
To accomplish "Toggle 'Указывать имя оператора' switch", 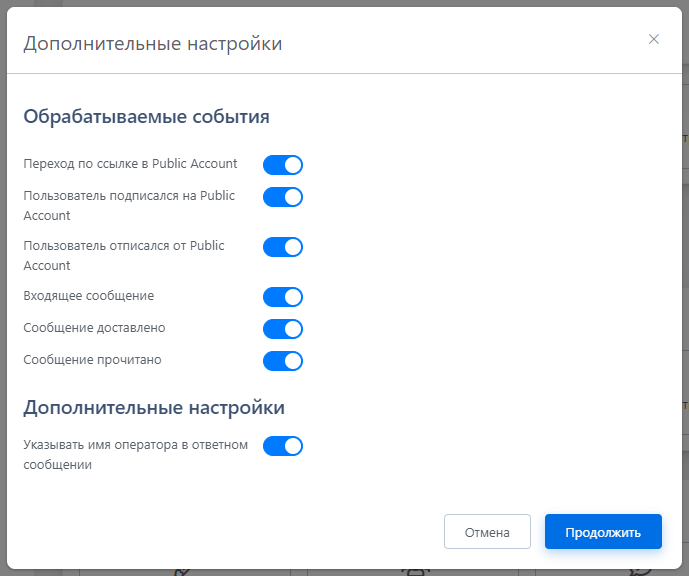I will pos(283,446).
